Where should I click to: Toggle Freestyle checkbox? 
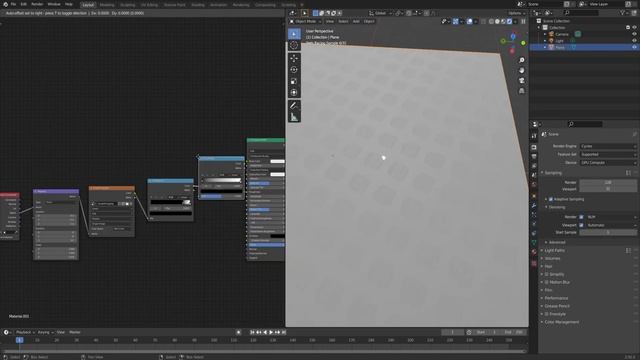pos(547,314)
